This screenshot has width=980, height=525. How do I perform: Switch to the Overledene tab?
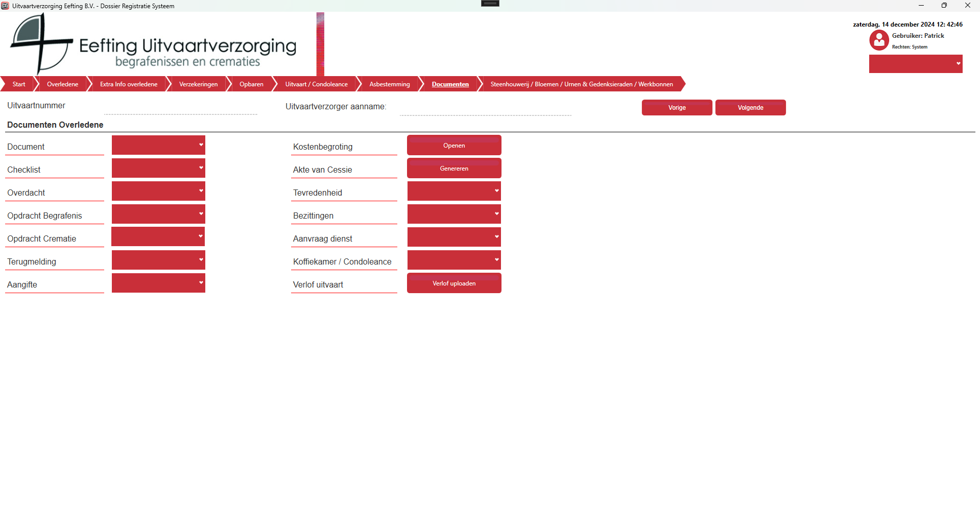(62, 84)
